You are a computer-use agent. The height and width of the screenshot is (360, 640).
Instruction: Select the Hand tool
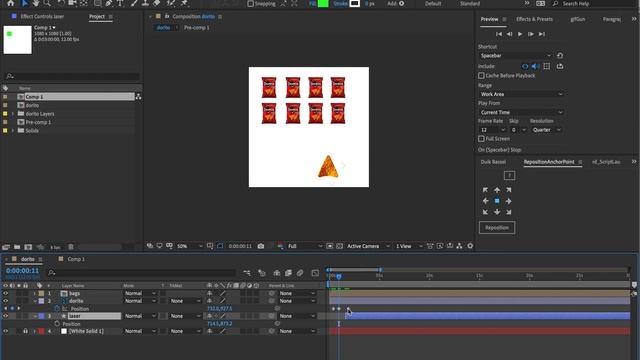point(36,3)
